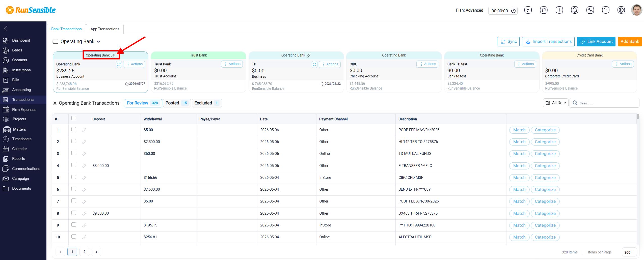644x260 pixels.
Task: Click the link icon beside TD card's Operating Bank label
Action: (x=308, y=55)
